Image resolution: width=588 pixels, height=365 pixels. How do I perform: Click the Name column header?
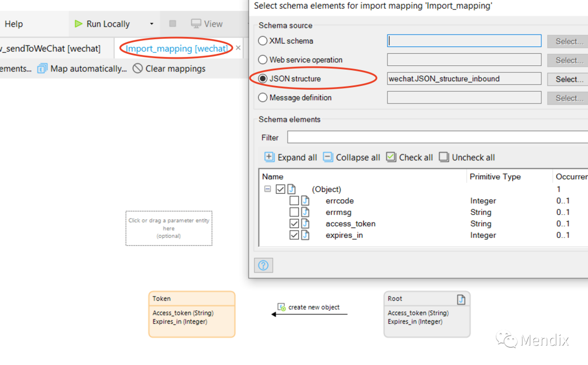(363, 176)
